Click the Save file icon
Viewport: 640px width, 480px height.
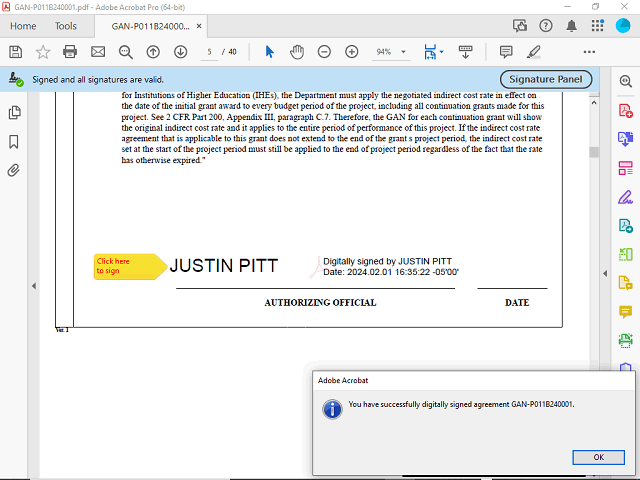point(15,51)
